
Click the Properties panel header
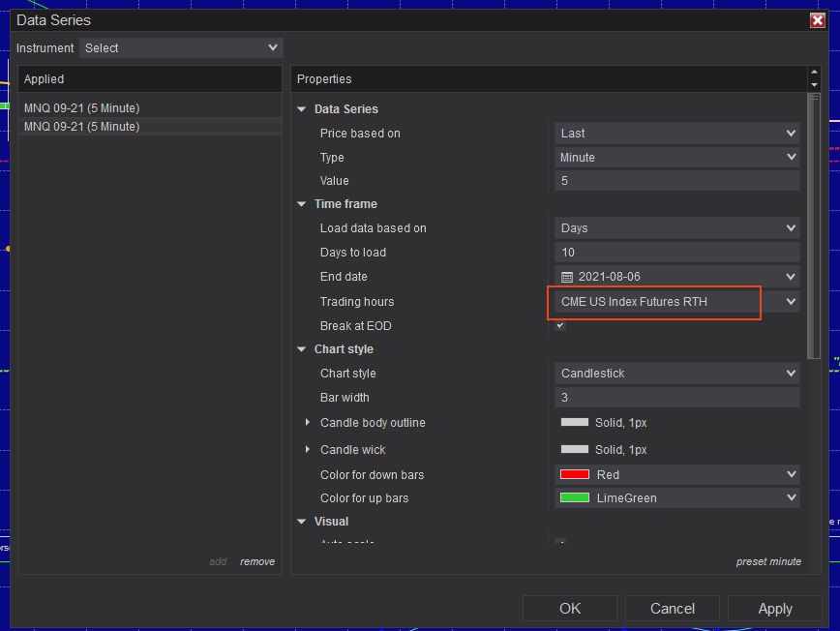(549, 79)
